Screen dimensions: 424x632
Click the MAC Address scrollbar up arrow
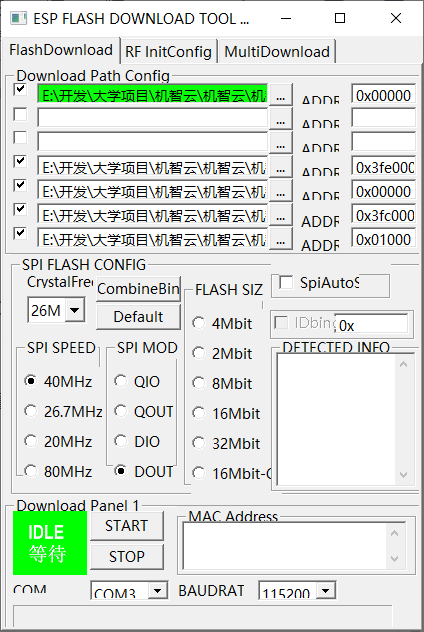395,533
